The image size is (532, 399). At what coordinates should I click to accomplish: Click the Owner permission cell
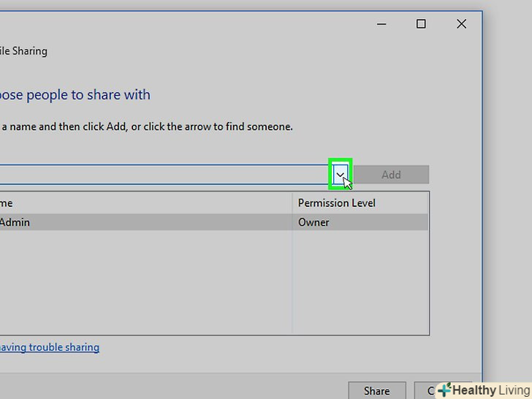pos(360,222)
